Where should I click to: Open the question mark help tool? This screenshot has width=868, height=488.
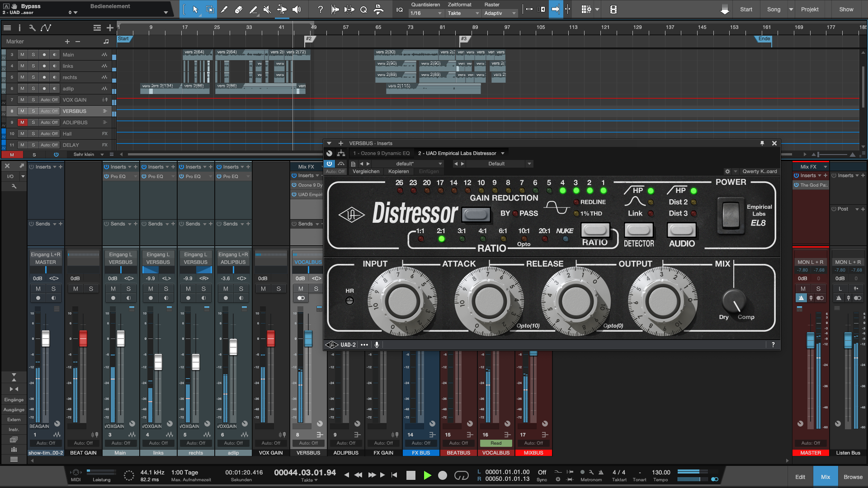[x=320, y=9]
